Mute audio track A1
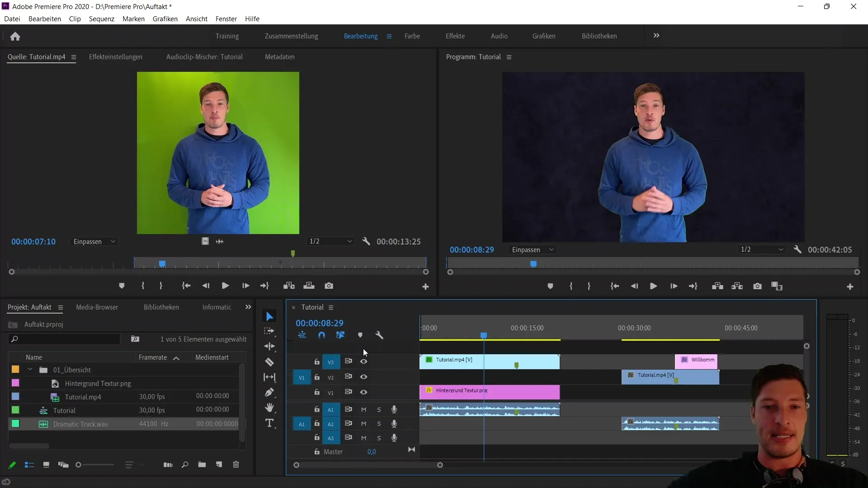Screen dimensions: 868x488 (x=363, y=409)
